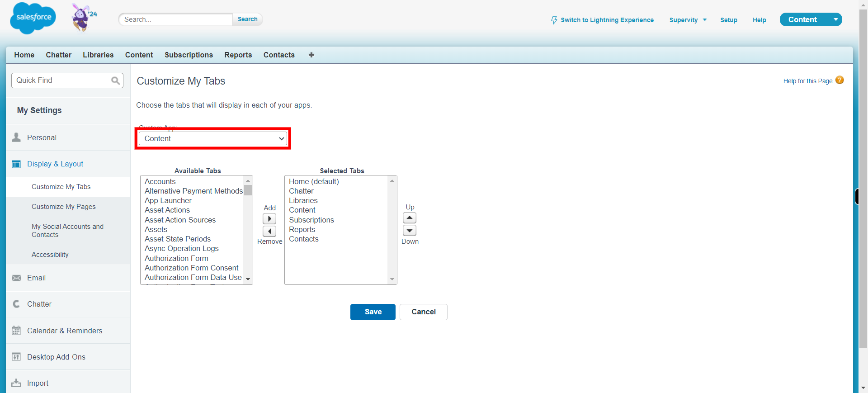The width and height of the screenshot is (868, 393).
Task: Click the Display & Layout icon
Action: tap(16, 164)
